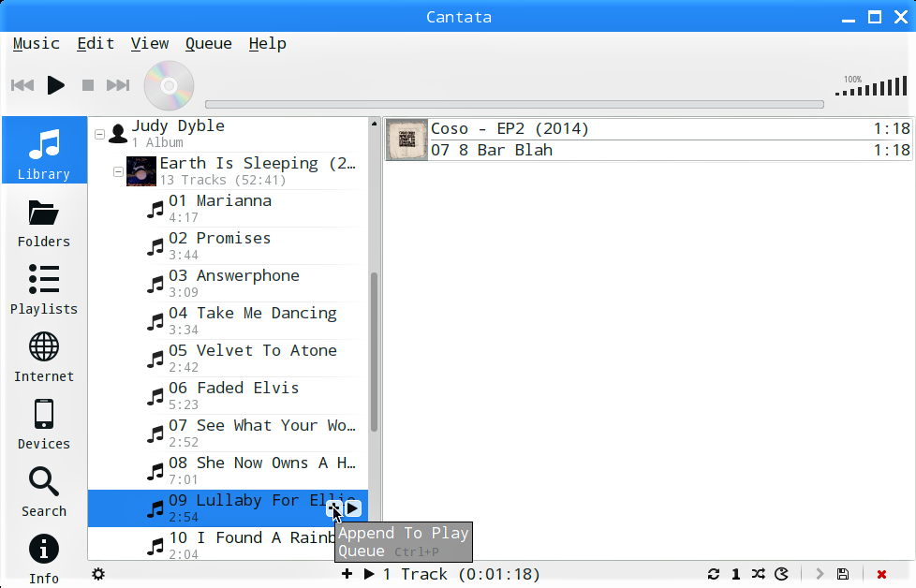Screen dimensions: 916x588
Task: Toggle repeat mode in the status bar
Action: [x=714, y=574]
